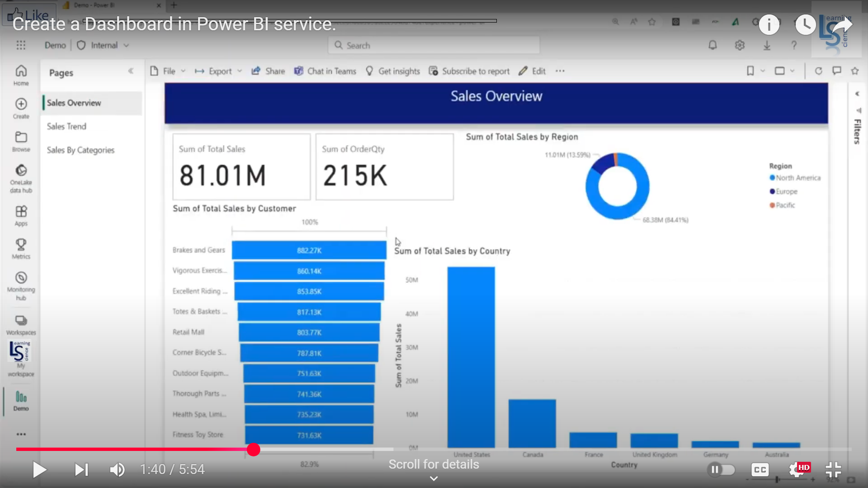868x488 pixels.
Task: Exit fullscreen video mode
Action: (x=833, y=469)
